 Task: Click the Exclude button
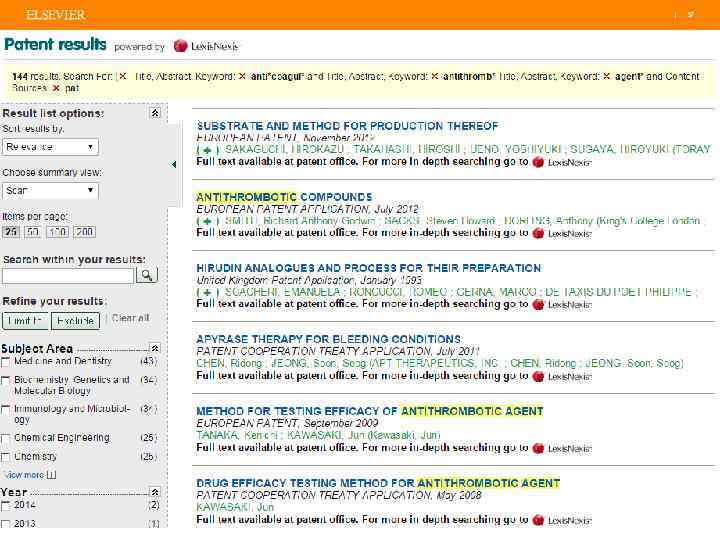[75, 321]
